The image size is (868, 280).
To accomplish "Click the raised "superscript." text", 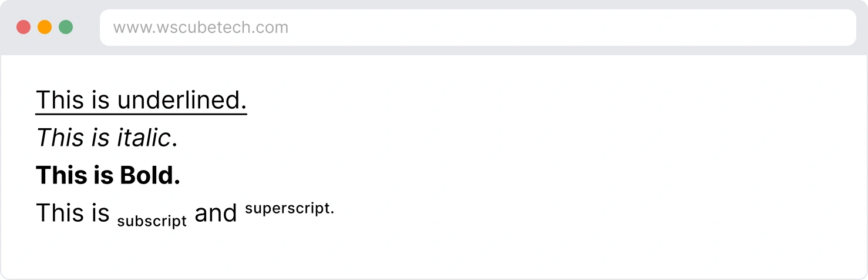I will (x=290, y=209).
